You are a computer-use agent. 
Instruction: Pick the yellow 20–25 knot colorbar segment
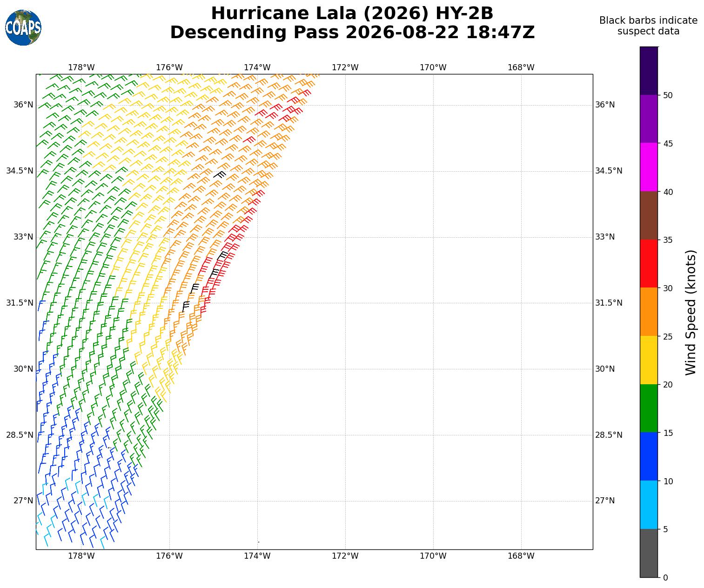click(x=649, y=360)
